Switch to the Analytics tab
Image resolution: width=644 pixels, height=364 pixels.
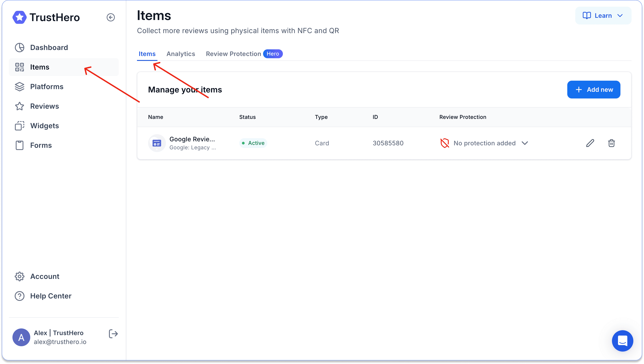coord(181,54)
